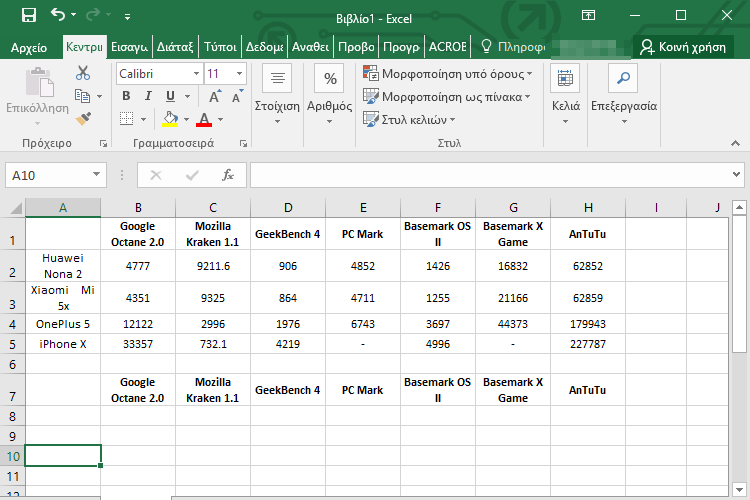Open the Αναθεώρηση ribbon tab
The height and width of the screenshot is (500, 750).
point(310,47)
